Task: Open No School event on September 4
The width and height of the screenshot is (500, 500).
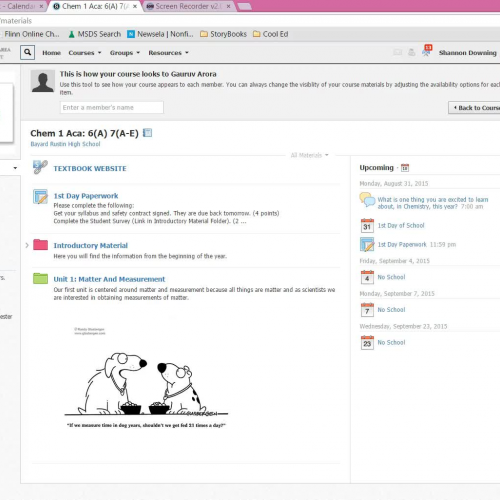Action: click(x=391, y=277)
